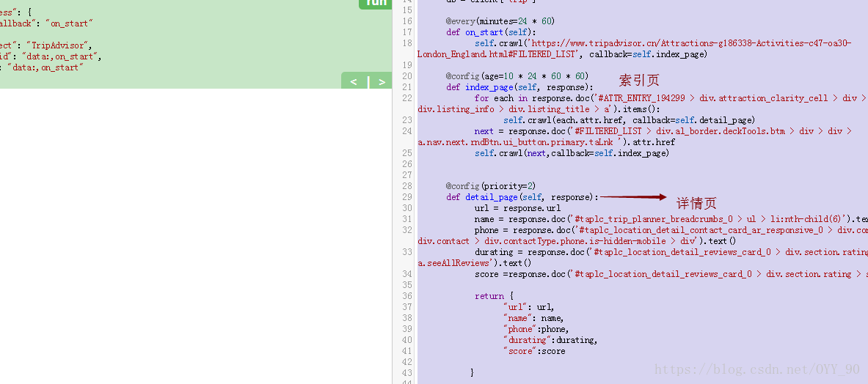The image size is (868, 384).
Task: Click gutter line number 35
Action: point(407,285)
